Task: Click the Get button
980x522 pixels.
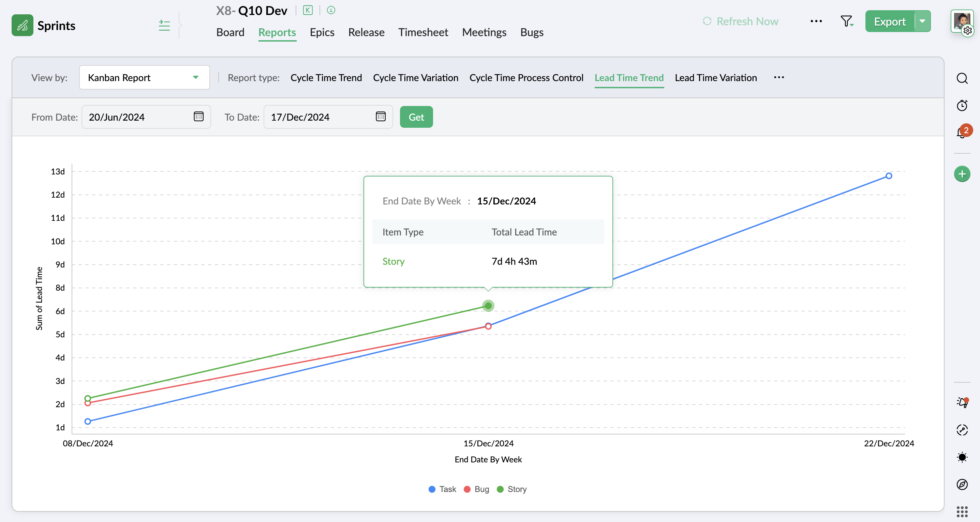Action: coord(416,117)
